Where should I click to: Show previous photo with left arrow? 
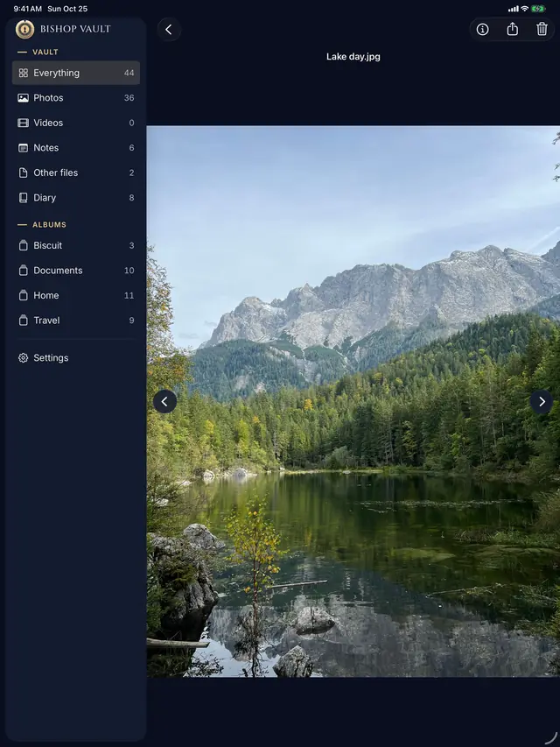click(x=164, y=402)
